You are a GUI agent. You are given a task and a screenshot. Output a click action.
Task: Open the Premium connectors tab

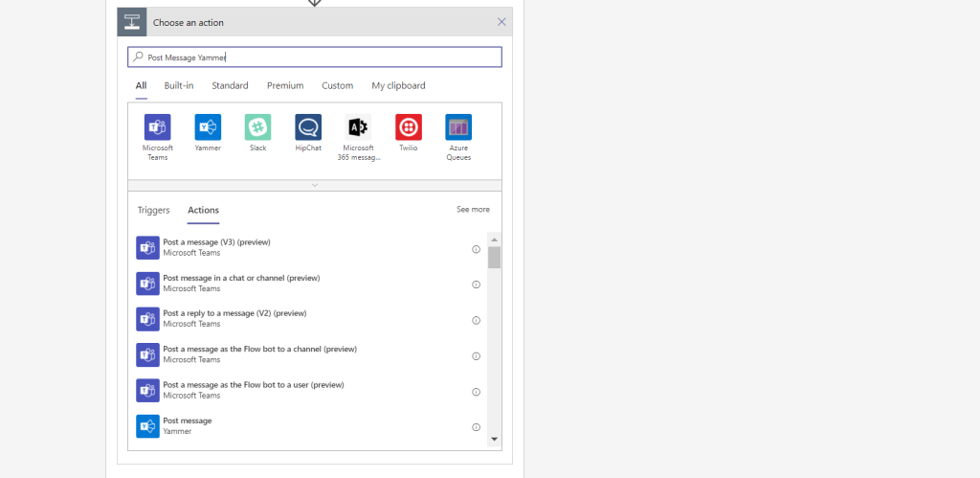pyautogui.click(x=285, y=86)
